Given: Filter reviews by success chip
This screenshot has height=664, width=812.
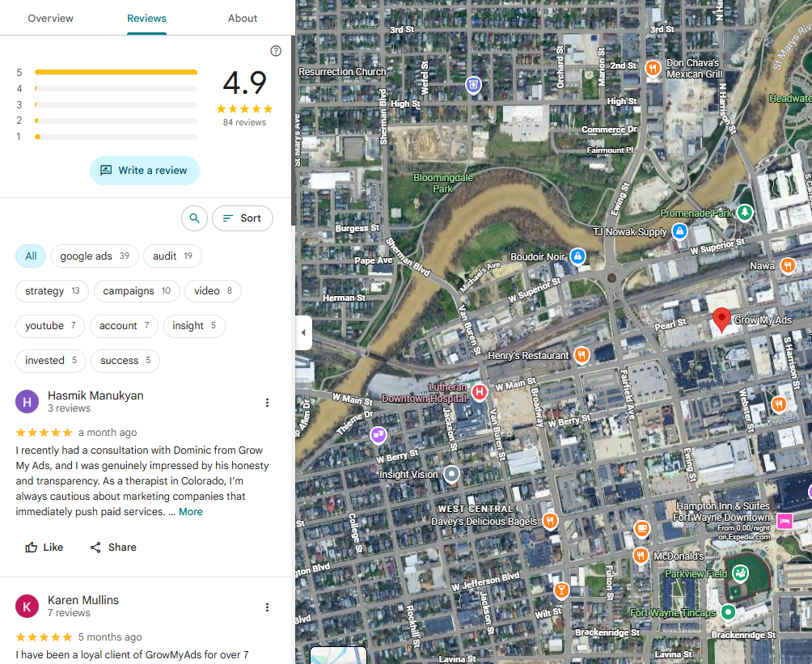Looking at the screenshot, I should (125, 360).
